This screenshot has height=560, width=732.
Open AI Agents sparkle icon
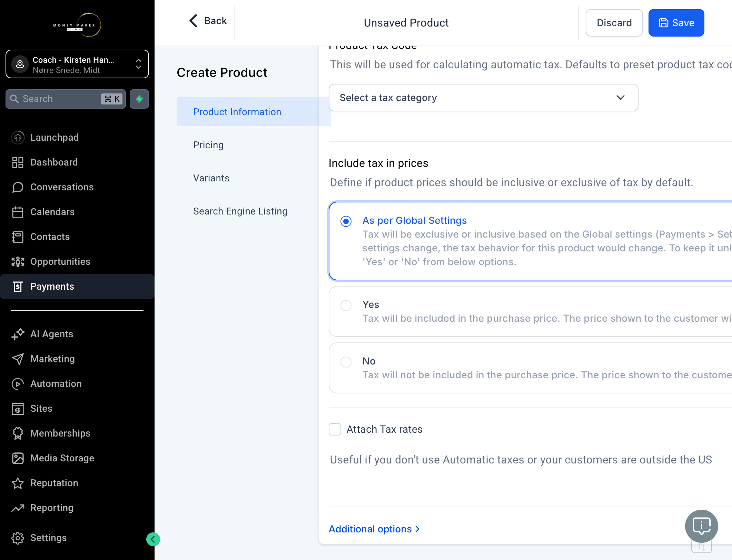[x=18, y=334]
